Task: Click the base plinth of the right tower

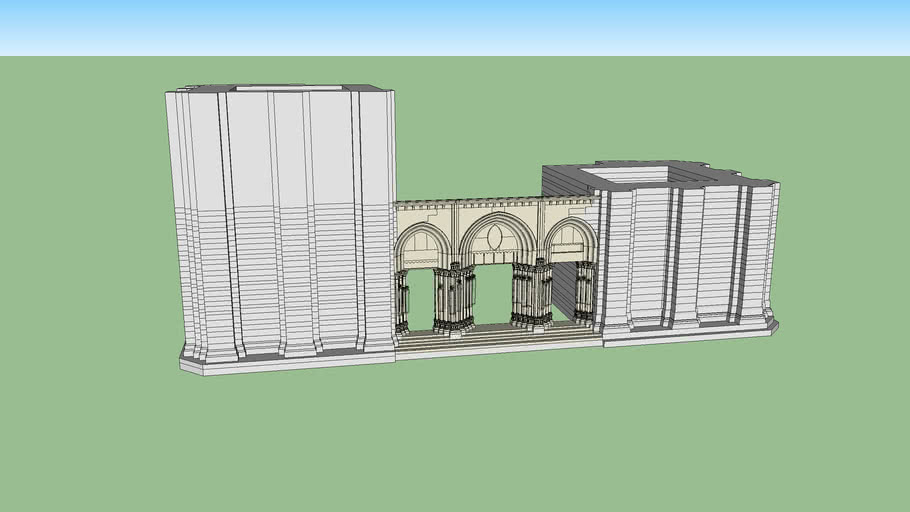Action: pos(690,329)
